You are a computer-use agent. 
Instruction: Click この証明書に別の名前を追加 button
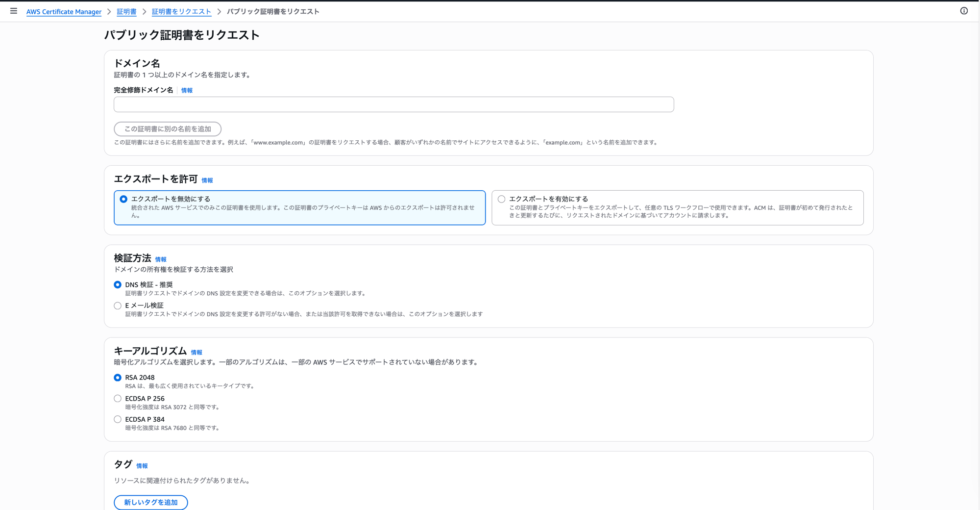click(x=168, y=129)
